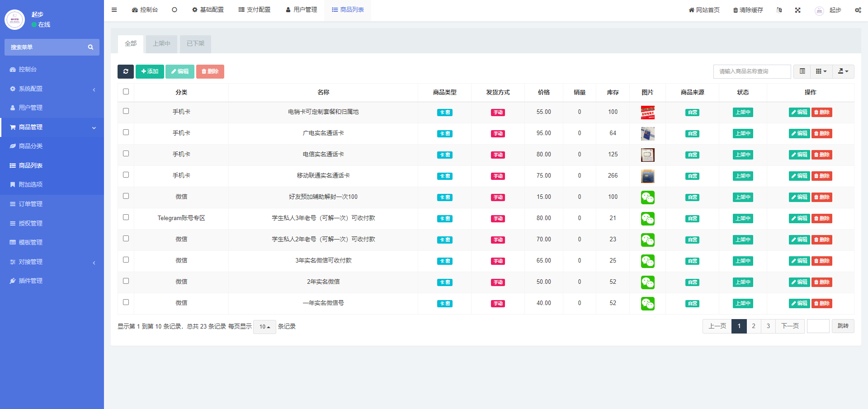
Task: Go to the next page with 下一页
Action: pyautogui.click(x=790, y=326)
